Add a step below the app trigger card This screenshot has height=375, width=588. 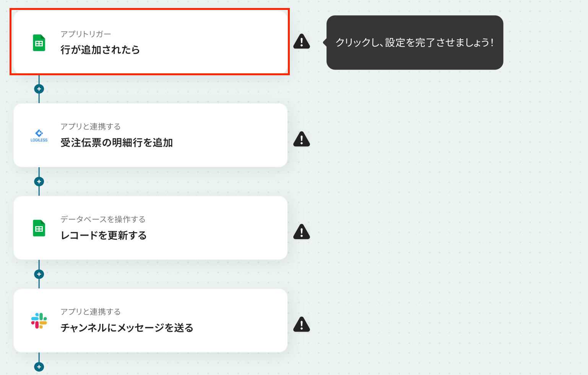tap(39, 89)
